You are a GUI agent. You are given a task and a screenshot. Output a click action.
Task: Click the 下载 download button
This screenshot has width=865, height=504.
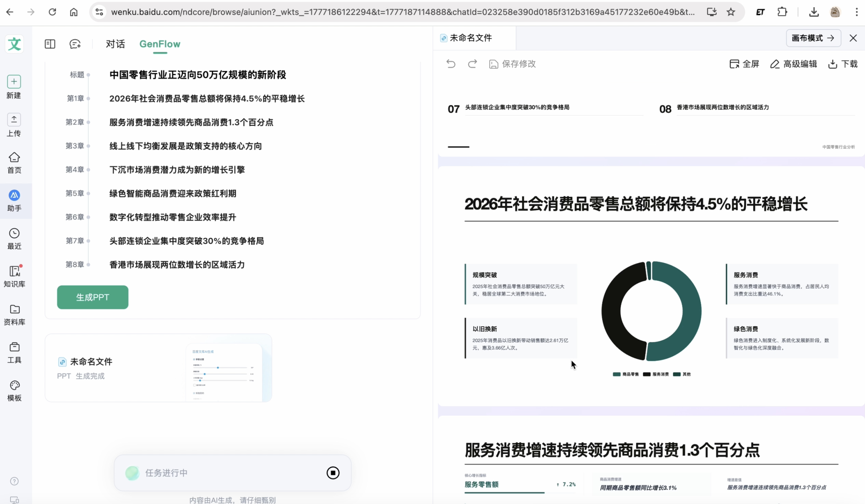click(x=843, y=64)
